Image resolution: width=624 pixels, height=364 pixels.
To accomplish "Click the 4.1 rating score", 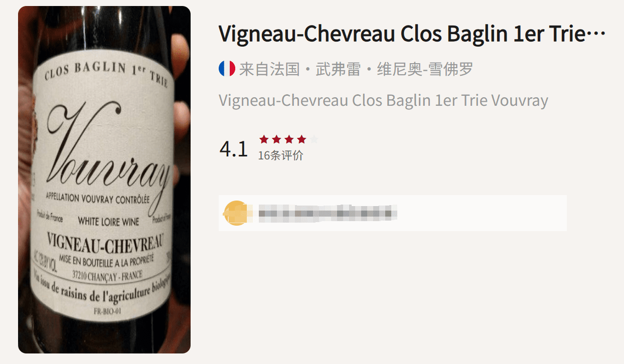I will point(234,149).
